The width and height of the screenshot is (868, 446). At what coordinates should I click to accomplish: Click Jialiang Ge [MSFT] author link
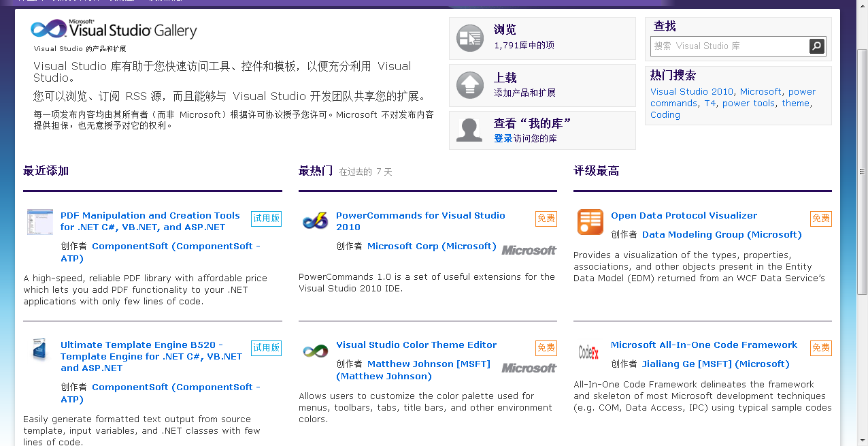coord(716,364)
